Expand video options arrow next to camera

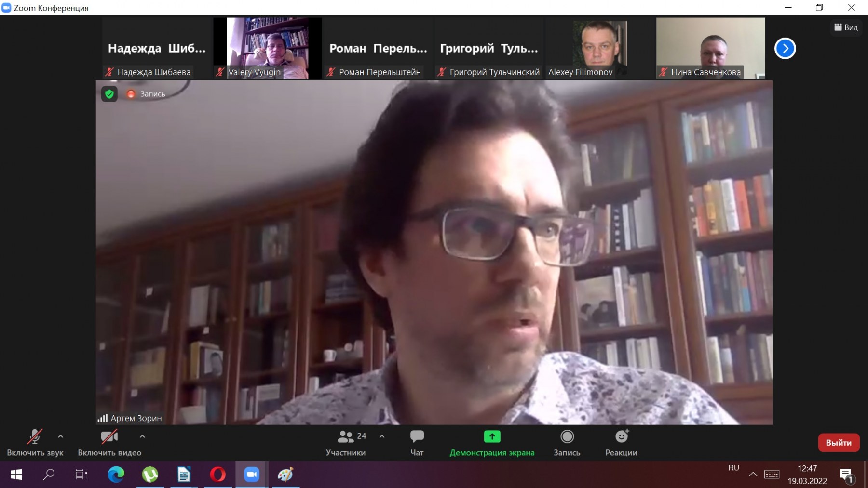pyautogui.click(x=142, y=436)
